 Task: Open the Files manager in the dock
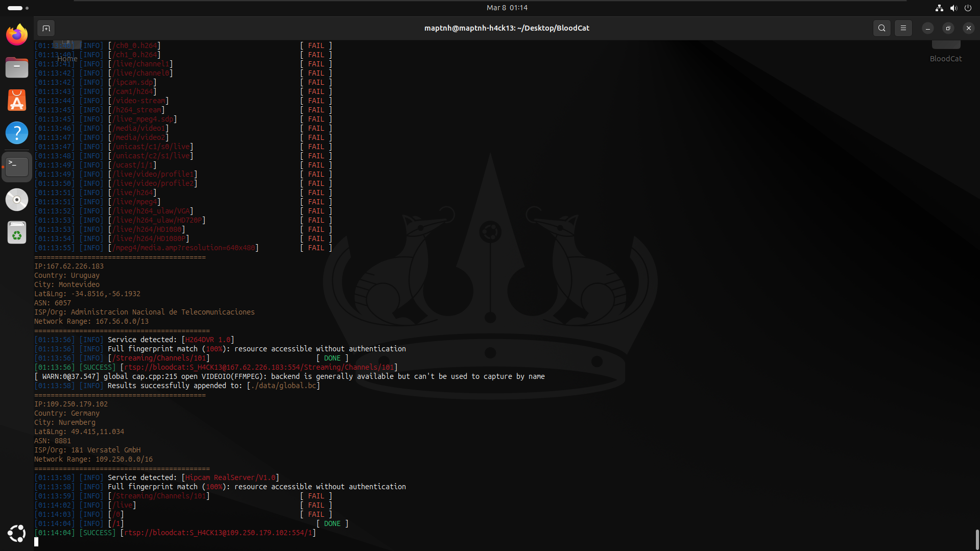point(17,67)
